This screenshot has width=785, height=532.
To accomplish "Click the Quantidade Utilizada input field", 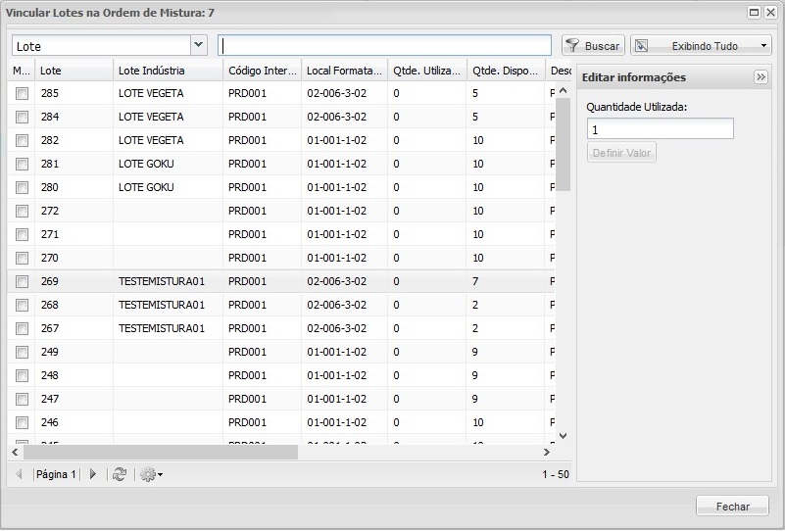I will (661, 129).
